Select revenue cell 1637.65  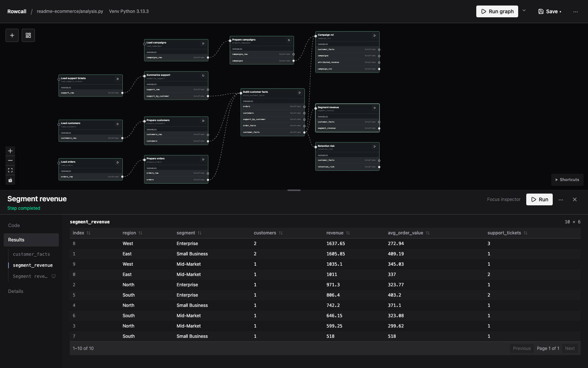pyautogui.click(x=336, y=244)
